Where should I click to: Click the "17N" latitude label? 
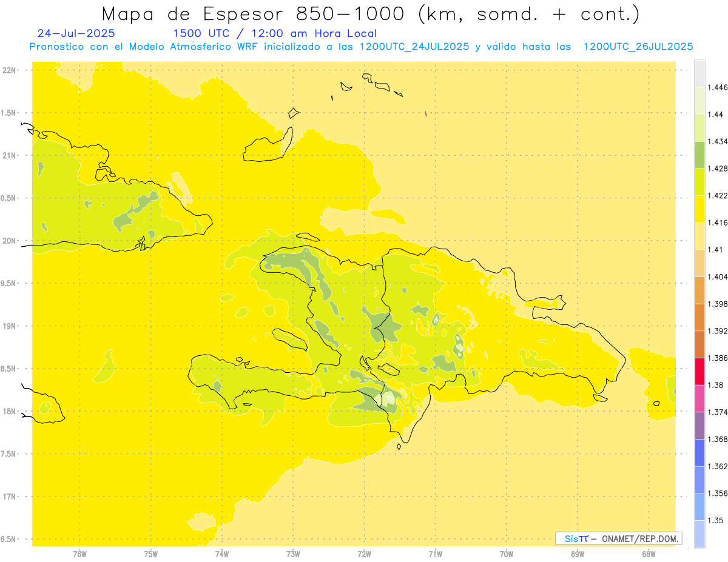pyautogui.click(x=9, y=497)
